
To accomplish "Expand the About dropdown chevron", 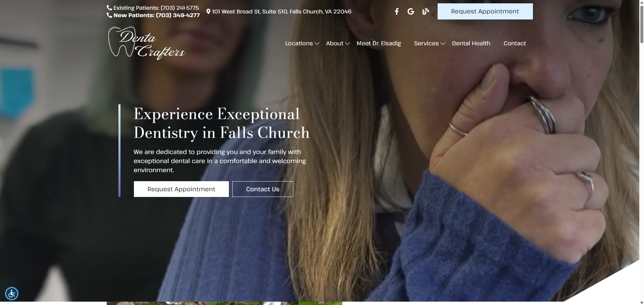I will [348, 44].
